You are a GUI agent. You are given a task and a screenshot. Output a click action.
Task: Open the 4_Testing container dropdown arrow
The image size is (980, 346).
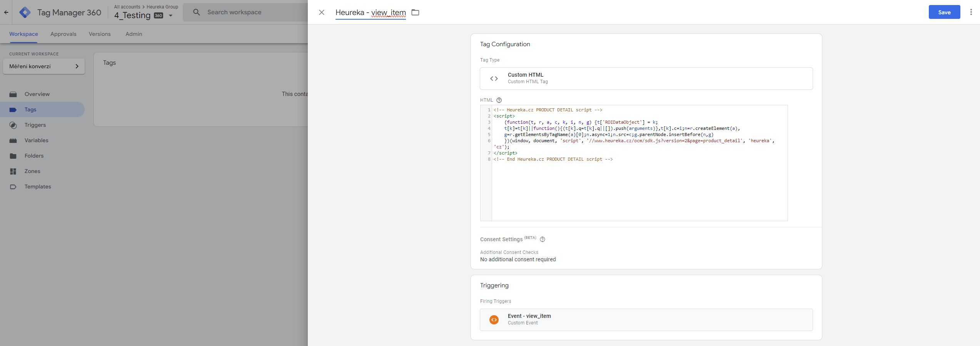coord(170,16)
